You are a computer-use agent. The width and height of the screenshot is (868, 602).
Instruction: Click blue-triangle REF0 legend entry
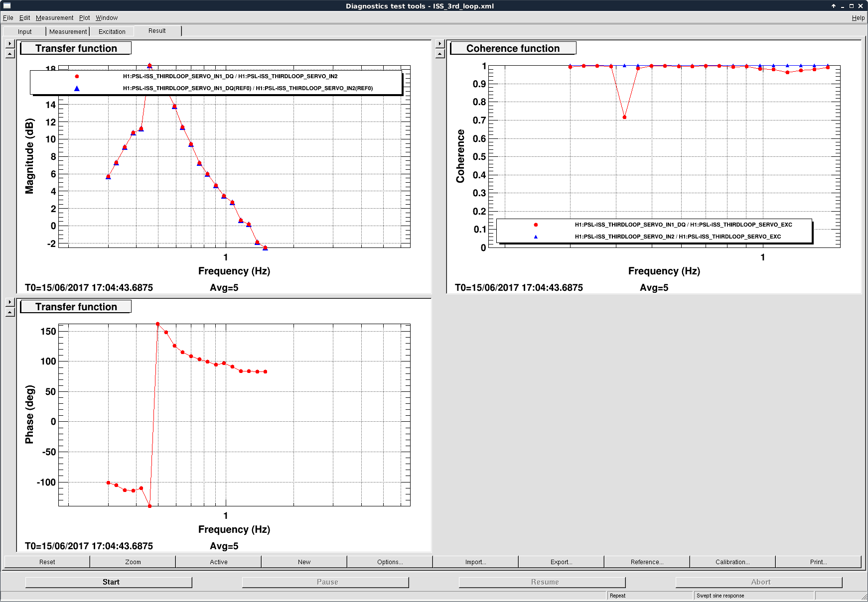point(248,88)
